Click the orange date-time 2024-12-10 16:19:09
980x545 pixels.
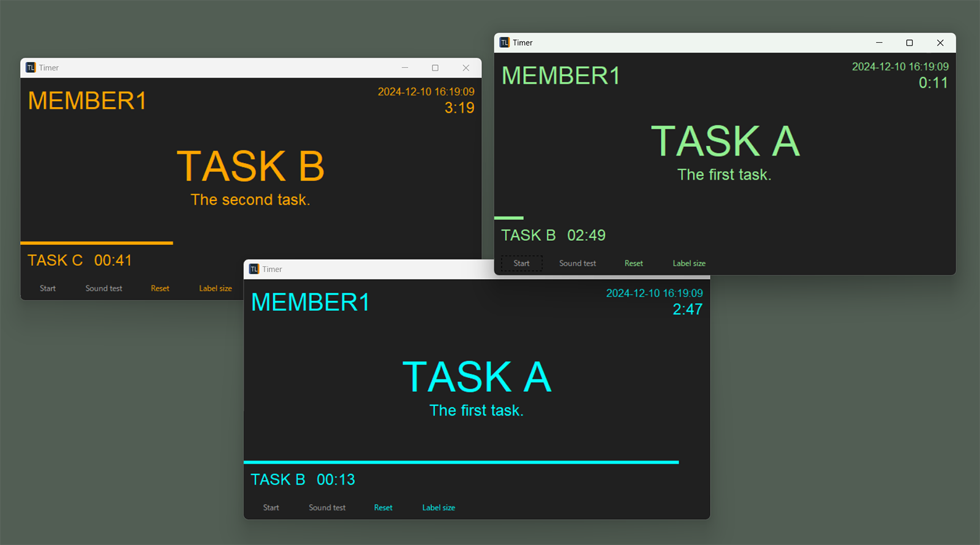click(x=426, y=91)
